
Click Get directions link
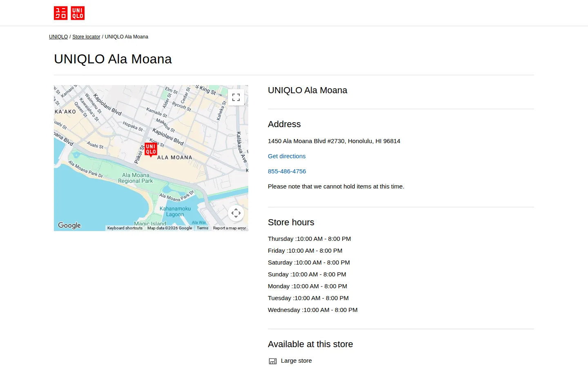pyautogui.click(x=287, y=156)
